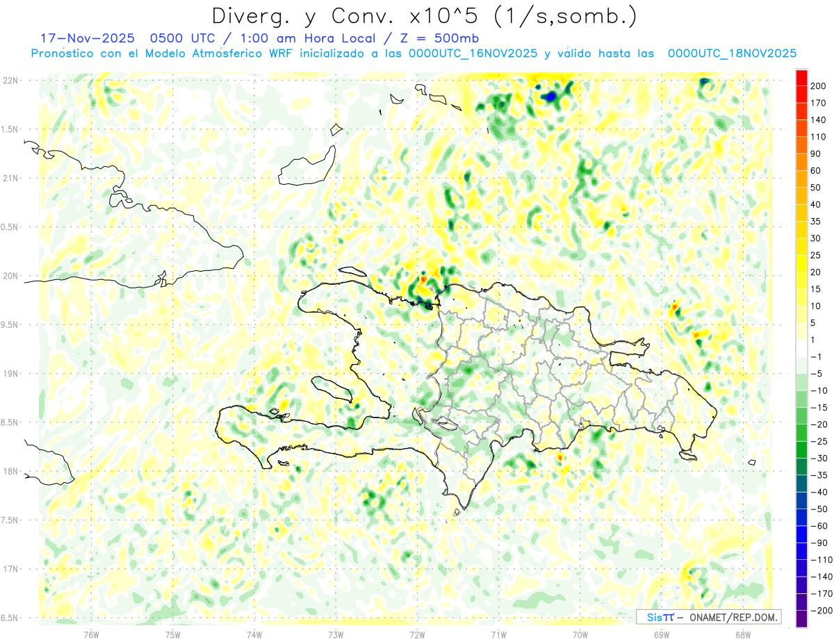The image size is (834, 644).
Task: Click the dark purple swatch below -200
Action: tap(801, 619)
